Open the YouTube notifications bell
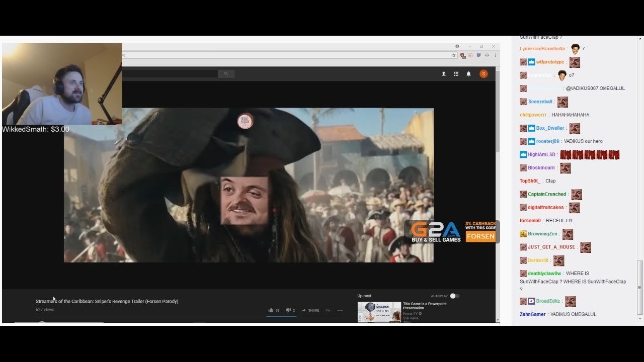Screen dimensions: 644x362 (468, 74)
